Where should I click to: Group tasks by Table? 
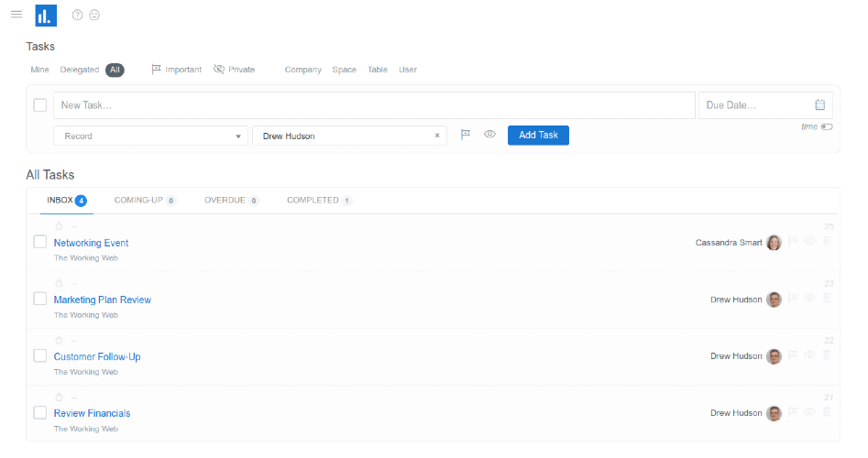pyautogui.click(x=378, y=70)
